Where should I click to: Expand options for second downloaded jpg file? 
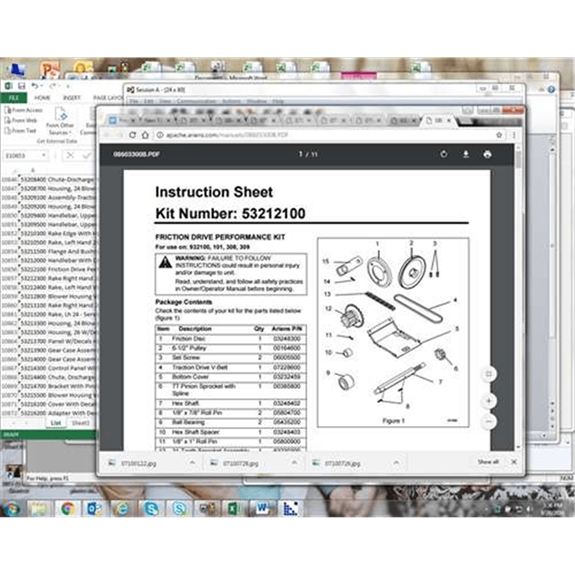(294, 463)
